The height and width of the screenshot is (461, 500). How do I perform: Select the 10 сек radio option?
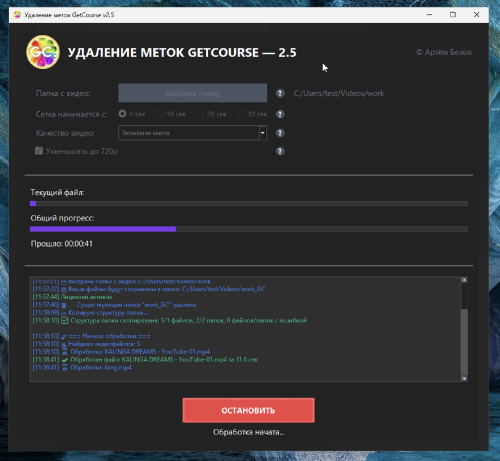pyautogui.click(x=159, y=114)
